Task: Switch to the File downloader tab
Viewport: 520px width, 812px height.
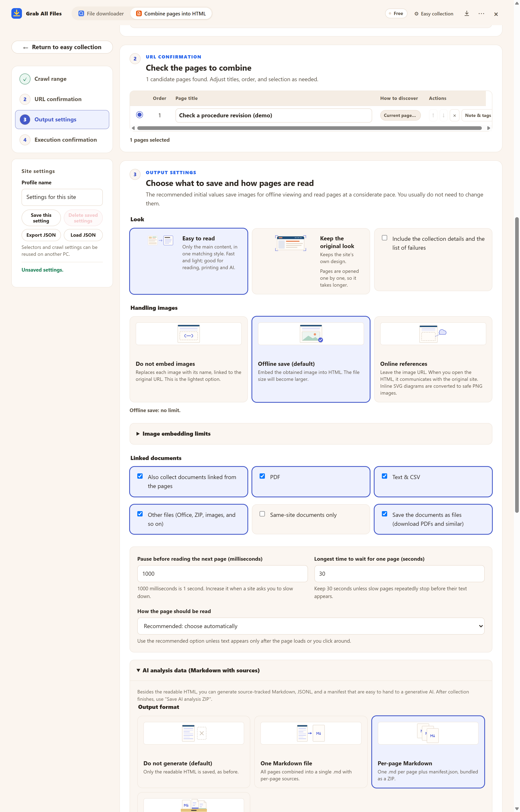Action: coord(101,13)
